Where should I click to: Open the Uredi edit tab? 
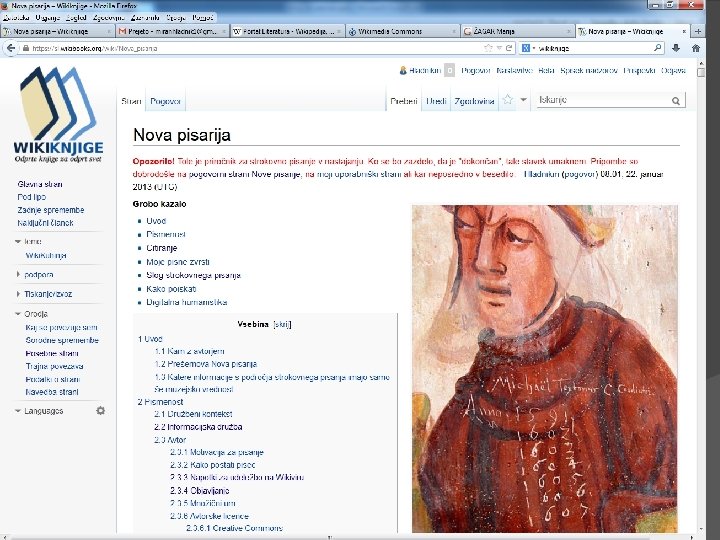[436, 101]
